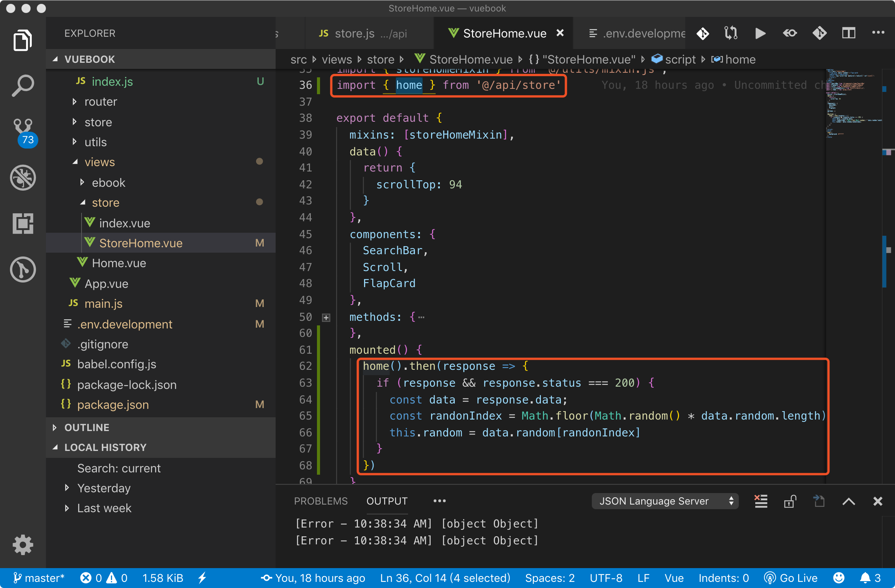This screenshot has height=588, width=895.
Task: Open the Debug view icon
Action: tap(23, 177)
